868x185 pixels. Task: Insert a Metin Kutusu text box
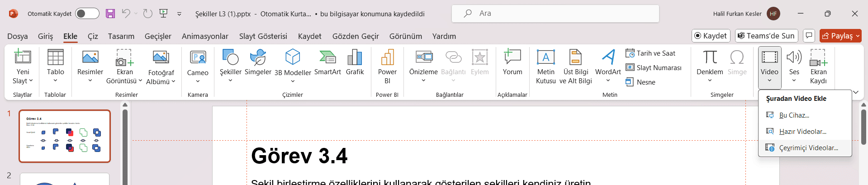pos(545,66)
